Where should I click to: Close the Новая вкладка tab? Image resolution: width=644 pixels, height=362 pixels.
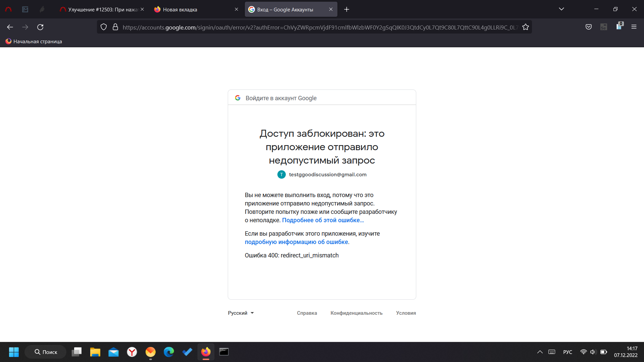coord(236,9)
